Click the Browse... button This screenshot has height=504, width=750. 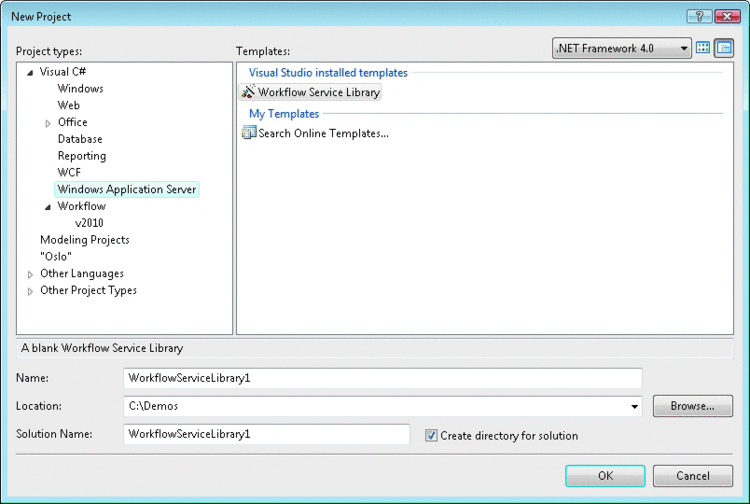point(693,406)
